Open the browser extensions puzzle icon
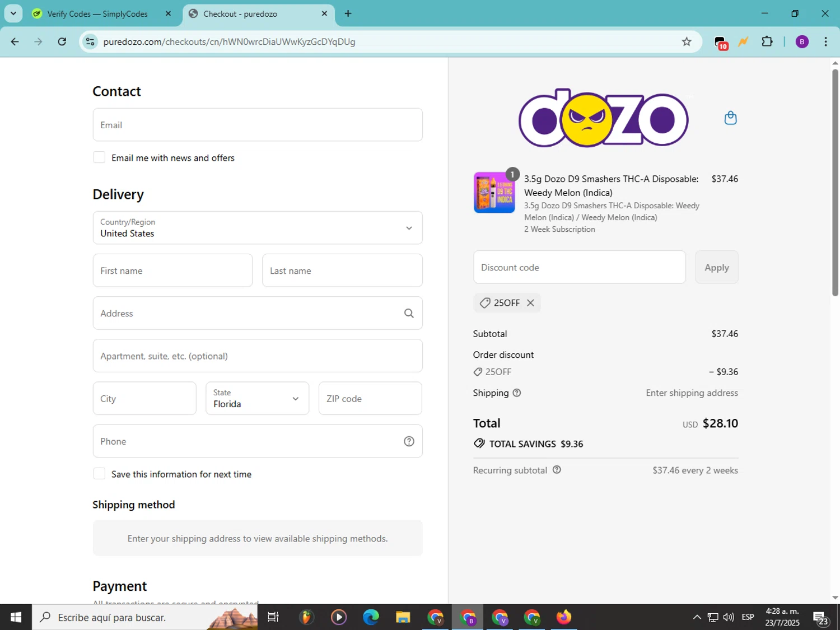The width and height of the screenshot is (840, 630). (767, 41)
